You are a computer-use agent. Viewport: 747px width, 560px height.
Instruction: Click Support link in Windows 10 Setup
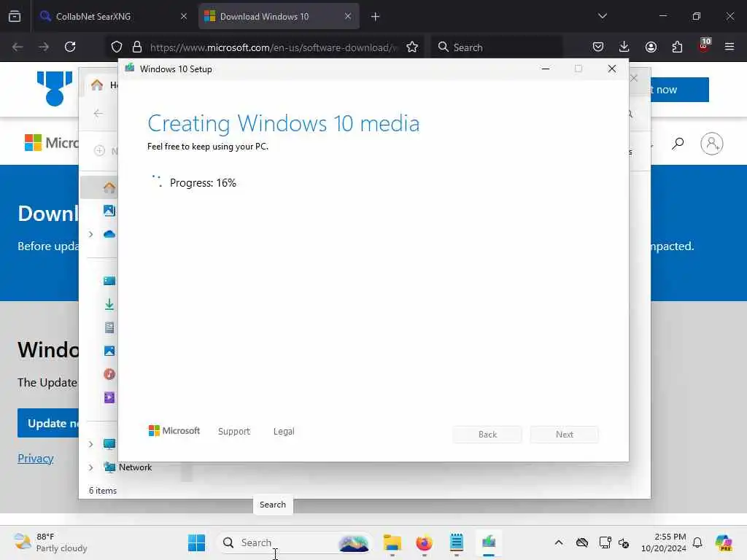pyautogui.click(x=234, y=431)
